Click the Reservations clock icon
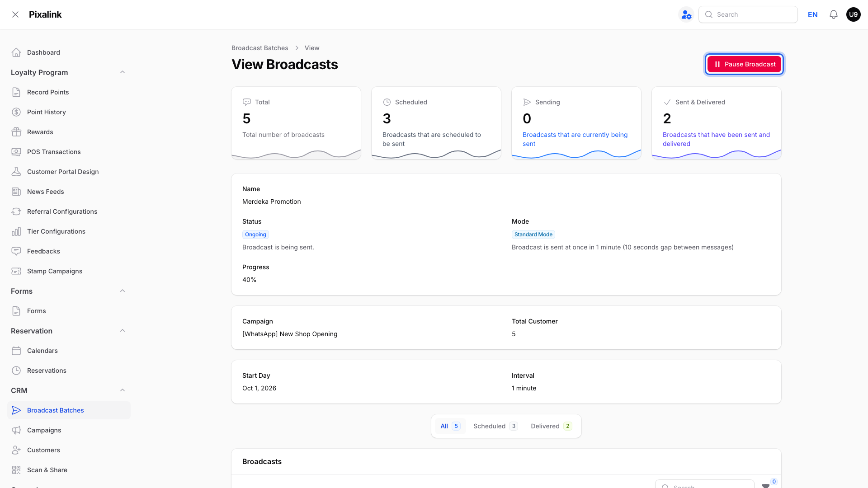This screenshot has height=488, width=868. point(16,371)
